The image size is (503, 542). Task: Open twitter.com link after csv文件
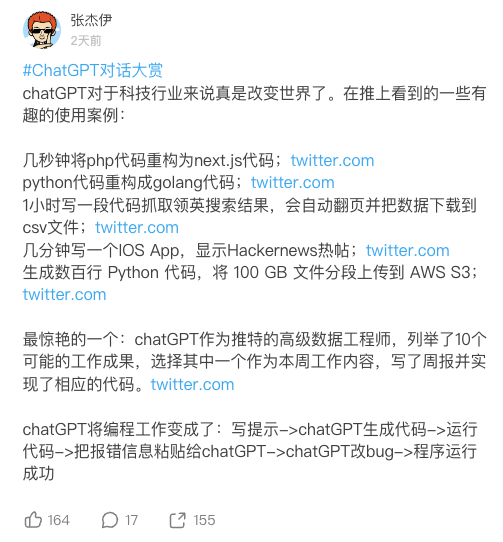pyautogui.click(x=137, y=228)
